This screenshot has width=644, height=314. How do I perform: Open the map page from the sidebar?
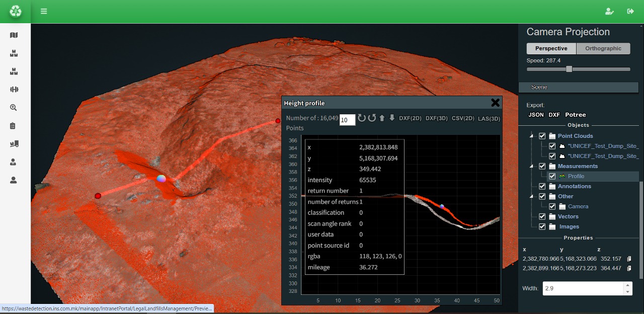pos(14,35)
